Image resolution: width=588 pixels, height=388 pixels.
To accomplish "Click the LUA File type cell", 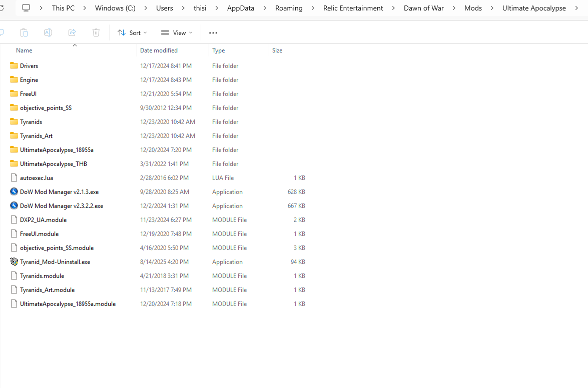I will click(223, 178).
